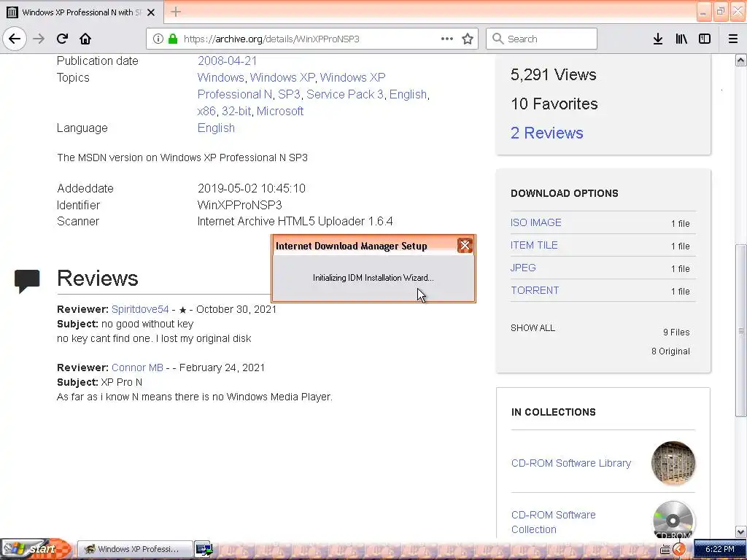The height and width of the screenshot is (560, 747).
Task: Click the CD-ROM disc collection thumbnail
Action: [673, 520]
